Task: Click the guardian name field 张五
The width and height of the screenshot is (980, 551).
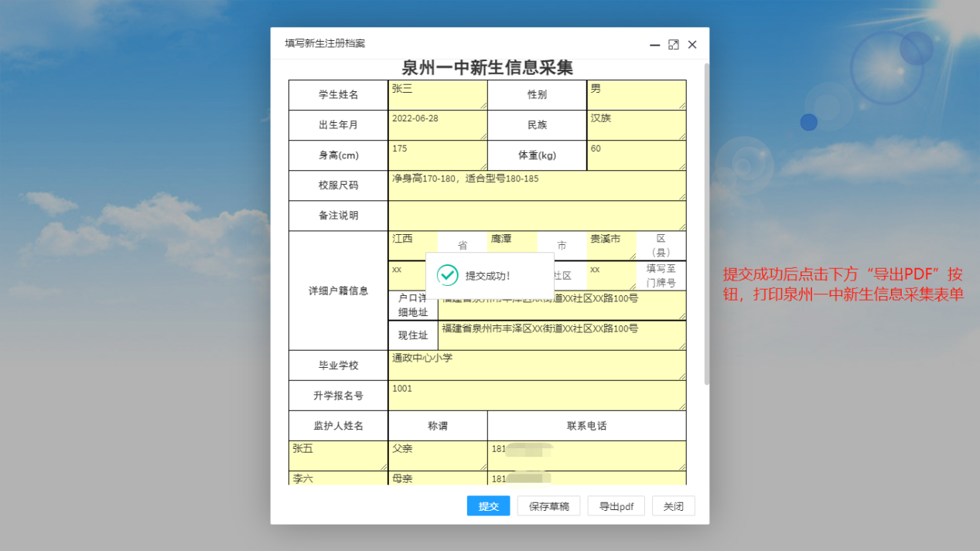Action: [338, 455]
